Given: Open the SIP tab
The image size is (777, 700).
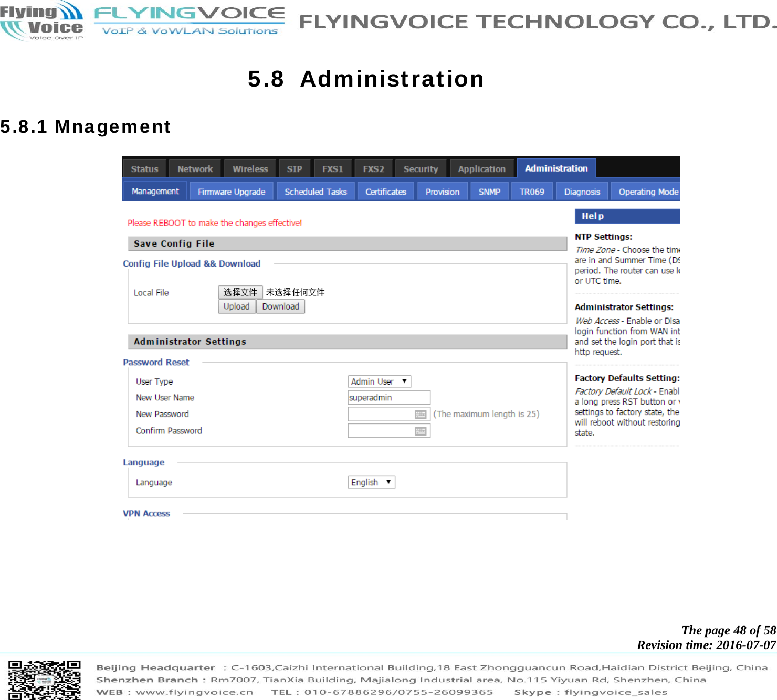Looking at the screenshot, I should coord(295,169).
